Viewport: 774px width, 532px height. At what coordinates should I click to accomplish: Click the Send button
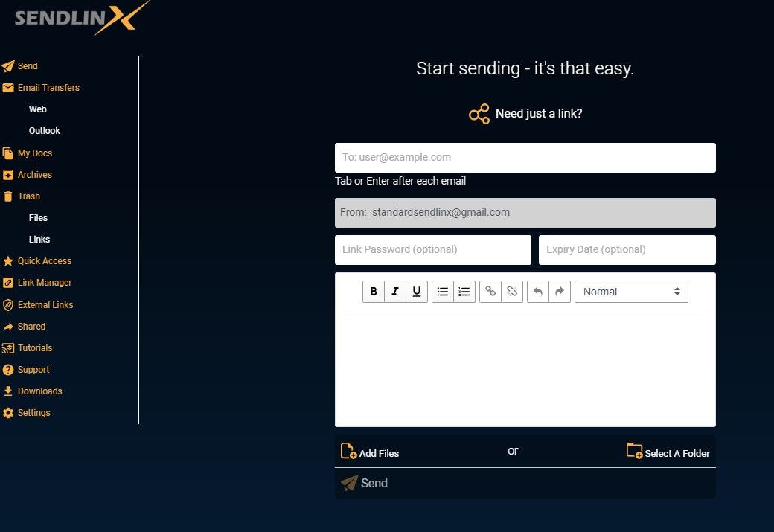[x=365, y=483]
